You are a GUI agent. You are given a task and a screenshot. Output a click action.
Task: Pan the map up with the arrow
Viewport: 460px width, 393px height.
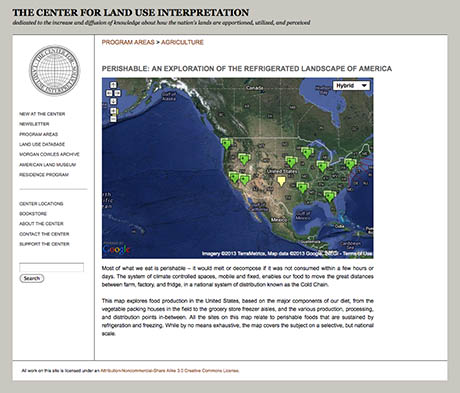[x=113, y=85]
